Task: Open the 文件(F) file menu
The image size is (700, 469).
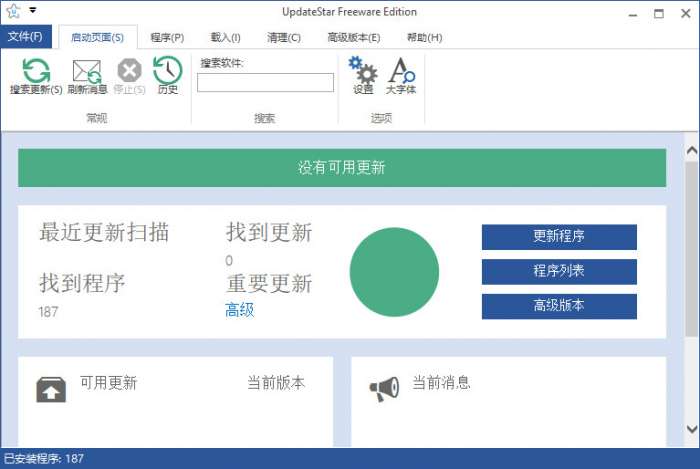Action: click(x=25, y=37)
